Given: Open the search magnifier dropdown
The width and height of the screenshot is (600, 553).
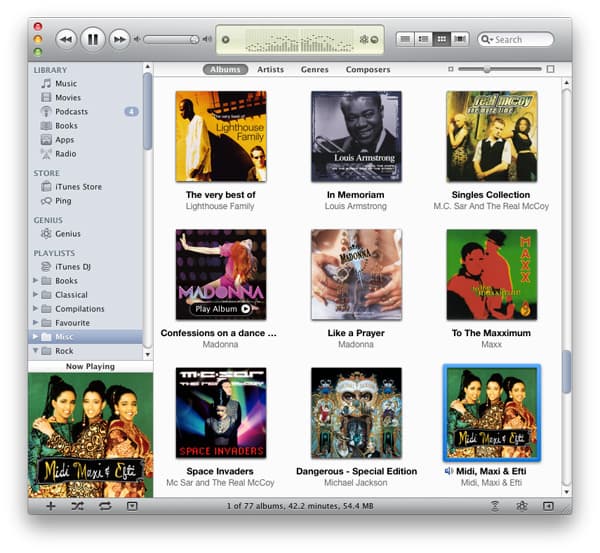Looking at the screenshot, I should coord(486,39).
